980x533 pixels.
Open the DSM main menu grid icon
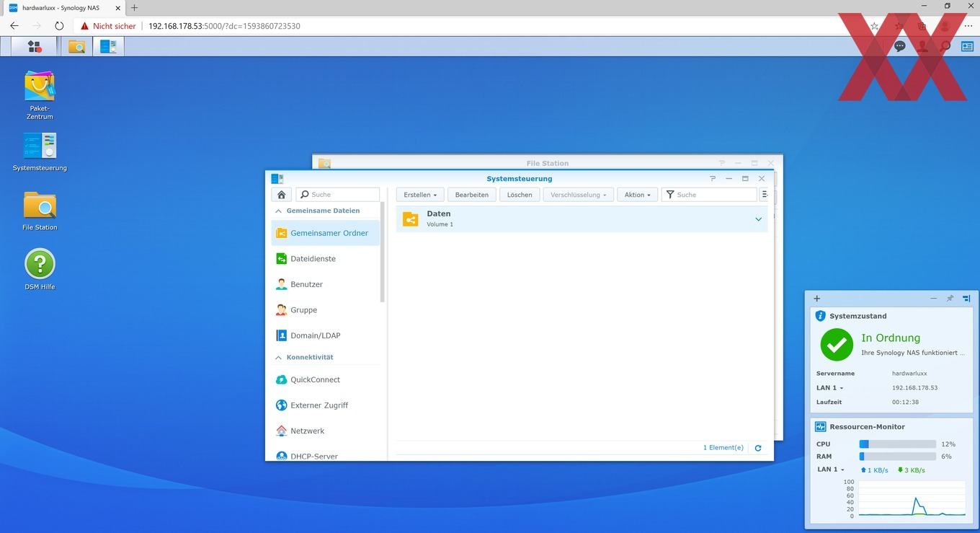click(35, 47)
